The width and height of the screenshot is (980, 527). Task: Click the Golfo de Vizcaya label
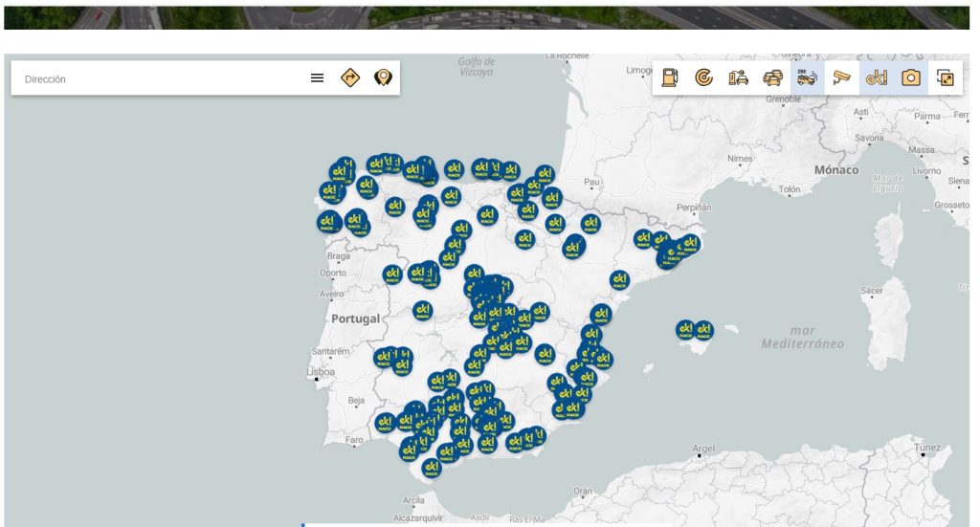pos(477,66)
